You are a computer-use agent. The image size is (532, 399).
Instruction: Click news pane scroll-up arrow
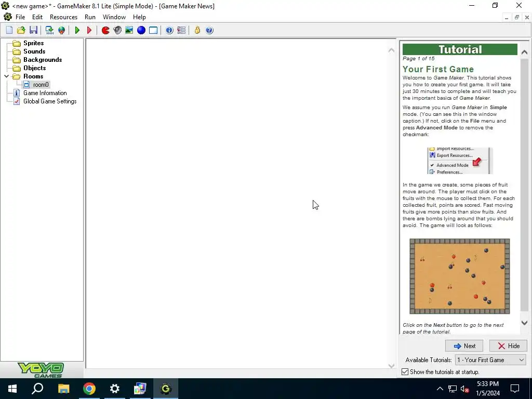click(x=391, y=50)
